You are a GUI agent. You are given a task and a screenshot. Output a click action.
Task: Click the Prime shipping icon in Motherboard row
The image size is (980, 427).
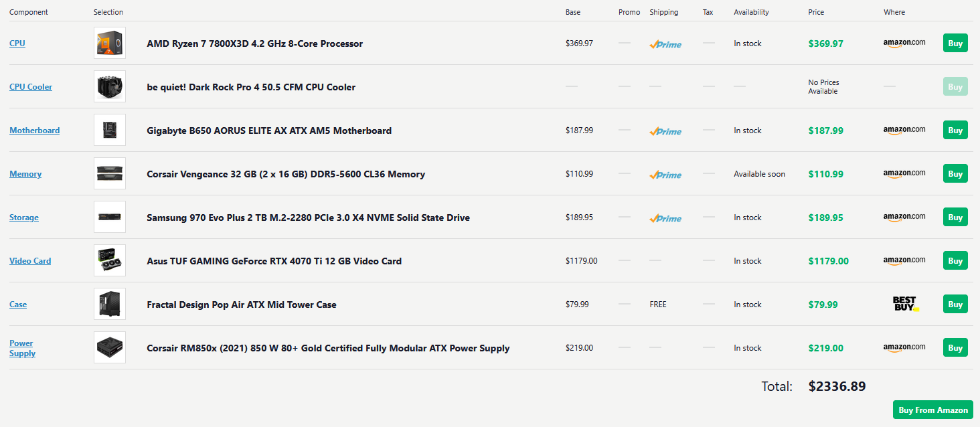click(665, 131)
